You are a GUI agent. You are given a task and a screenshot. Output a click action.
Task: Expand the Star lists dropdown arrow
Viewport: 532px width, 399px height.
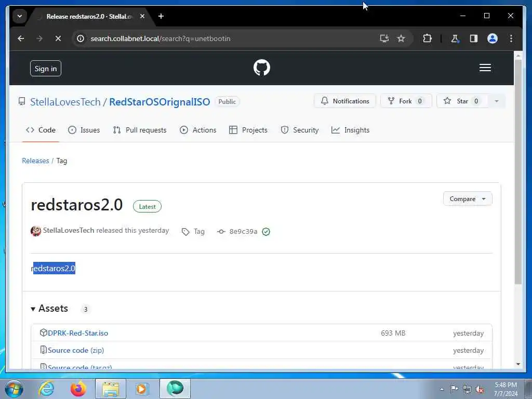pyautogui.click(x=496, y=101)
